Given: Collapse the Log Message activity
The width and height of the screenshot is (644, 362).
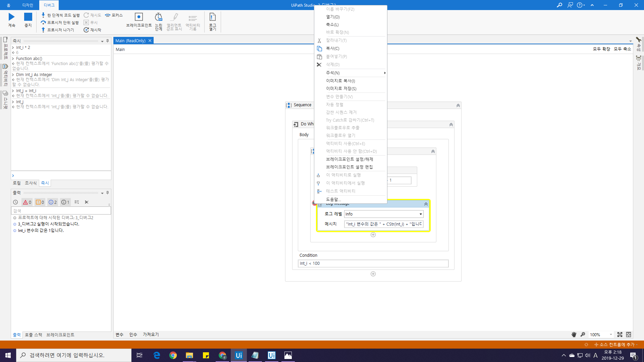Looking at the screenshot, I should 426,204.
